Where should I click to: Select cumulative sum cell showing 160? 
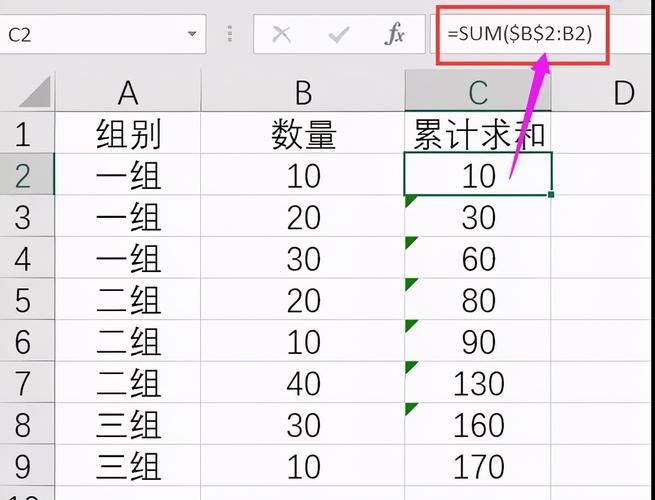(478, 424)
